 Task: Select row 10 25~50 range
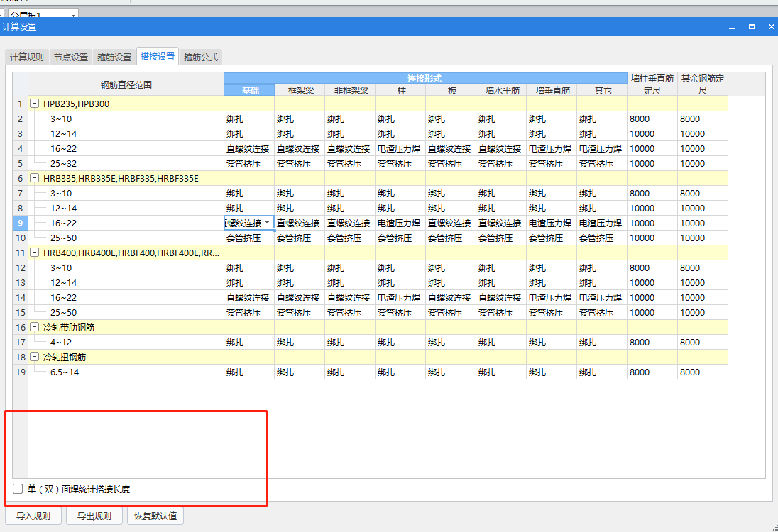coord(126,238)
